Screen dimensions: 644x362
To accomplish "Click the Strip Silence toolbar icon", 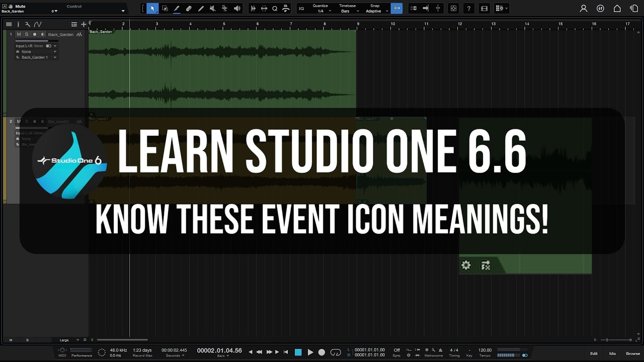I will [253, 9].
